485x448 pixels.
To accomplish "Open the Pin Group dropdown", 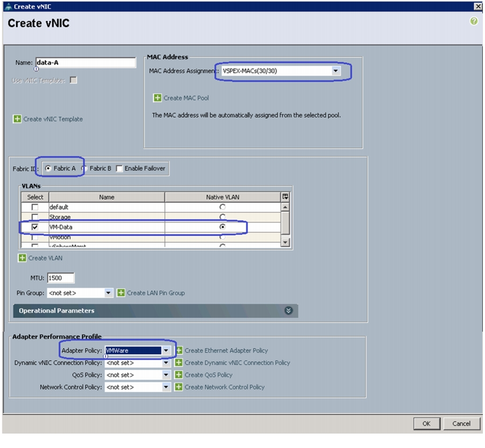I will pyautogui.click(x=108, y=292).
